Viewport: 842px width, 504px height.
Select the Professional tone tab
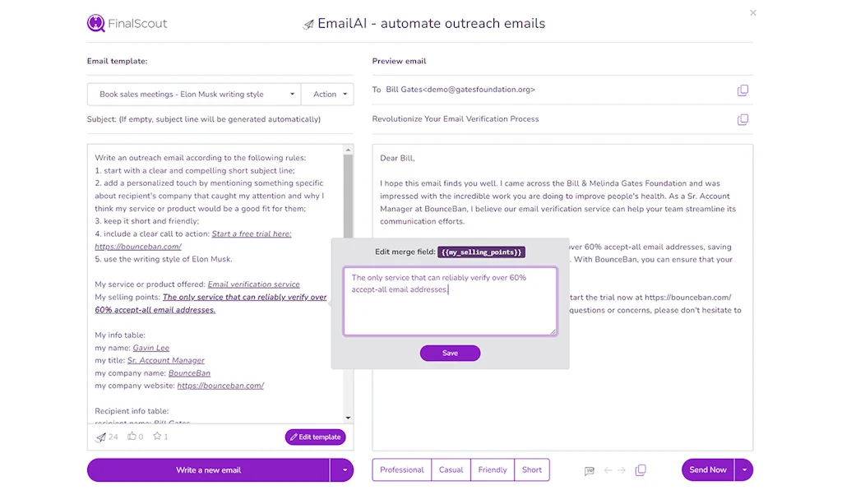pos(401,470)
